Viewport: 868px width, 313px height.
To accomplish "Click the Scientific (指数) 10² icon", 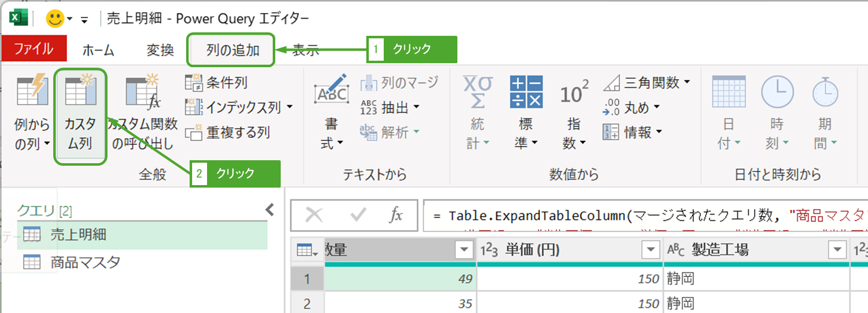I will tap(574, 93).
